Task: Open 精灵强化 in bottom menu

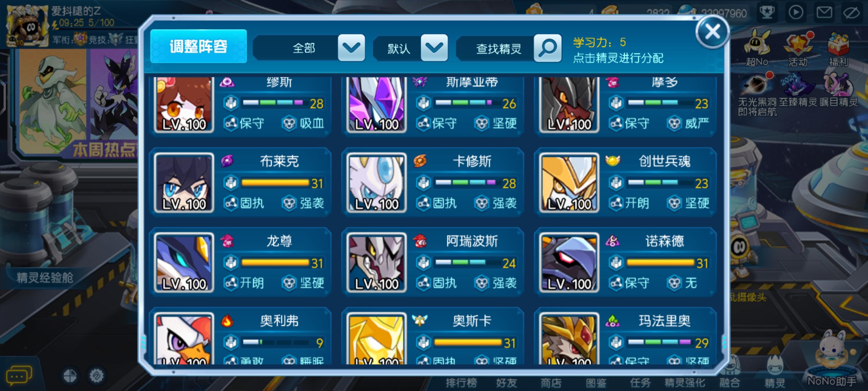Action: (x=684, y=383)
